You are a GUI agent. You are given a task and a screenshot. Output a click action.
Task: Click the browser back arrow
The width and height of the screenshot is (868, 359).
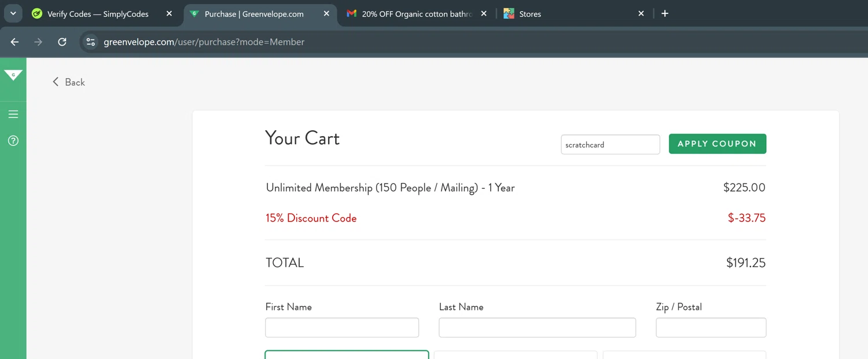point(15,42)
